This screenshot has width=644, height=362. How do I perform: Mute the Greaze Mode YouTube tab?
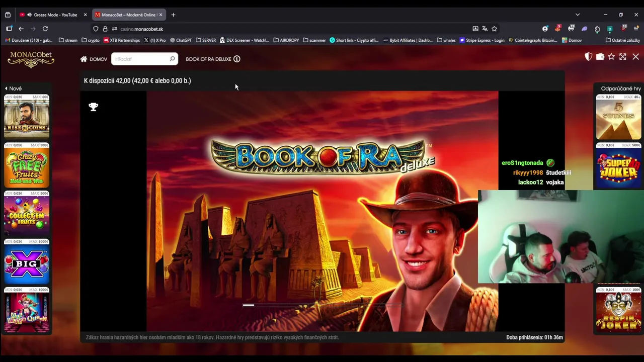point(29,15)
